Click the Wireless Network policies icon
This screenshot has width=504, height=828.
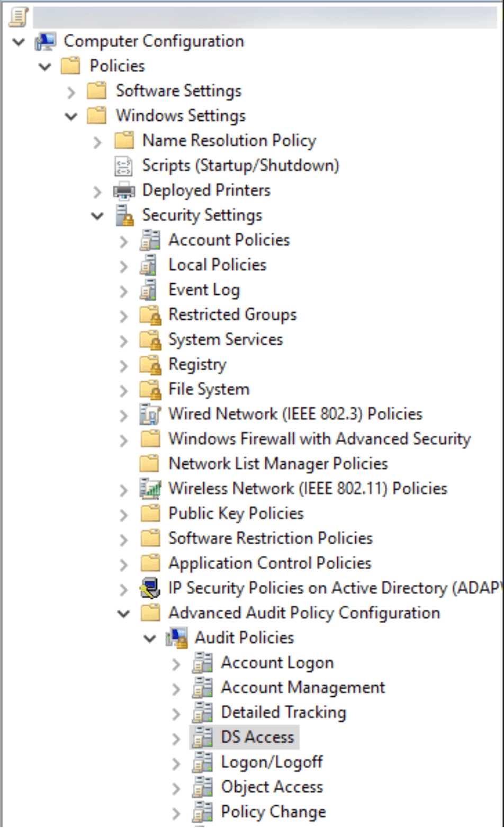[150, 489]
